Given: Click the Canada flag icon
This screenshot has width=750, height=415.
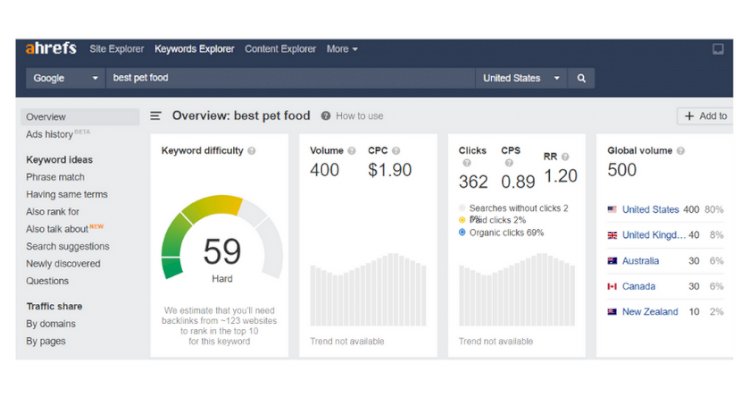Looking at the screenshot, I should click(x=612, y=286).
